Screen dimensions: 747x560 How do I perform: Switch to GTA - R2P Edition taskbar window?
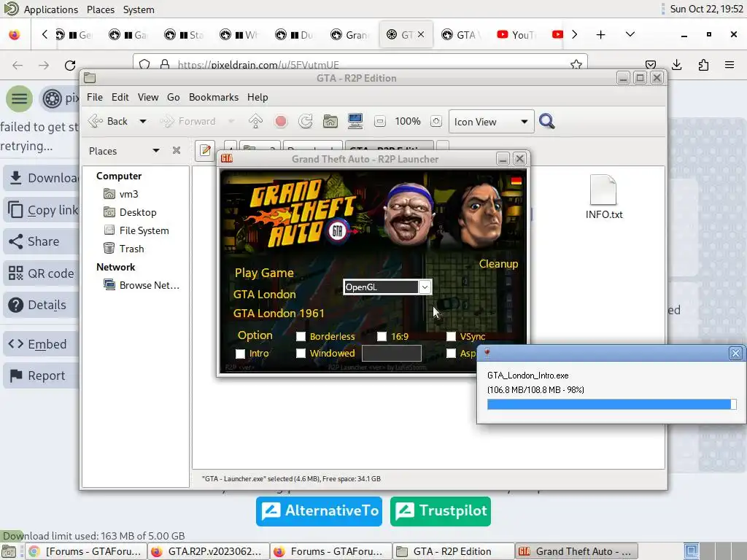click(x=453, y=551)
